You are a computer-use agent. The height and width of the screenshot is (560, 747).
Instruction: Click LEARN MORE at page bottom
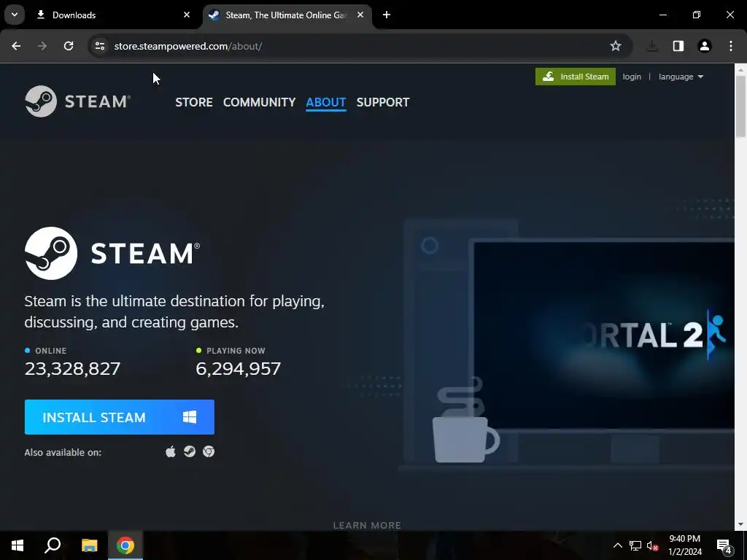[x=367, y=525]
